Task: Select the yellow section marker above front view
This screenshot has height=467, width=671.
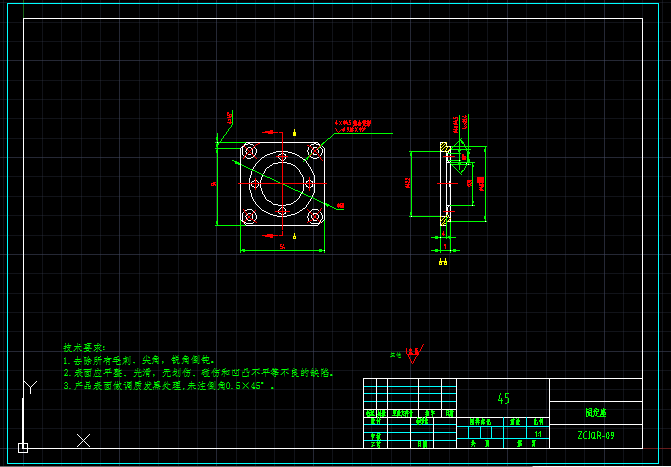Action: click(x=294, y=133)
